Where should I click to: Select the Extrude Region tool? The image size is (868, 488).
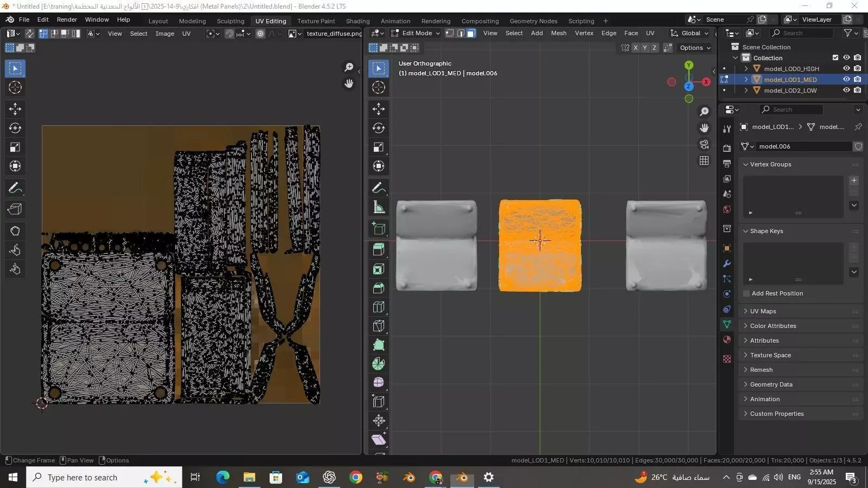(379, 250)
